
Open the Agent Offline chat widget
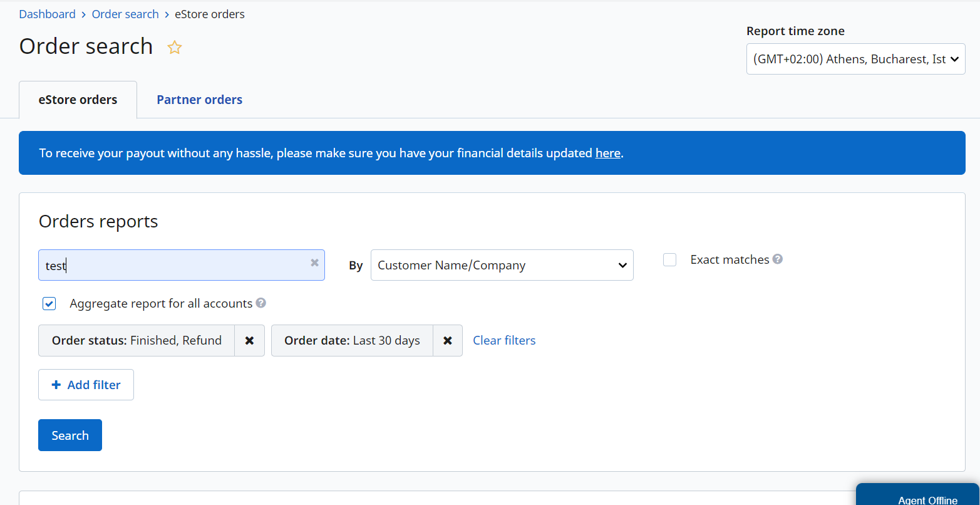[x=927, y=498]
